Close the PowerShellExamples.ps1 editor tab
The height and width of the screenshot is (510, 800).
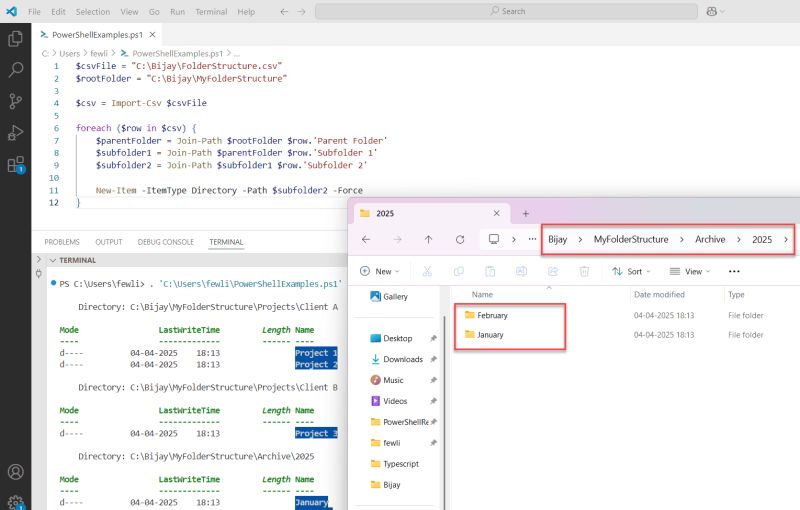(152, 35)
